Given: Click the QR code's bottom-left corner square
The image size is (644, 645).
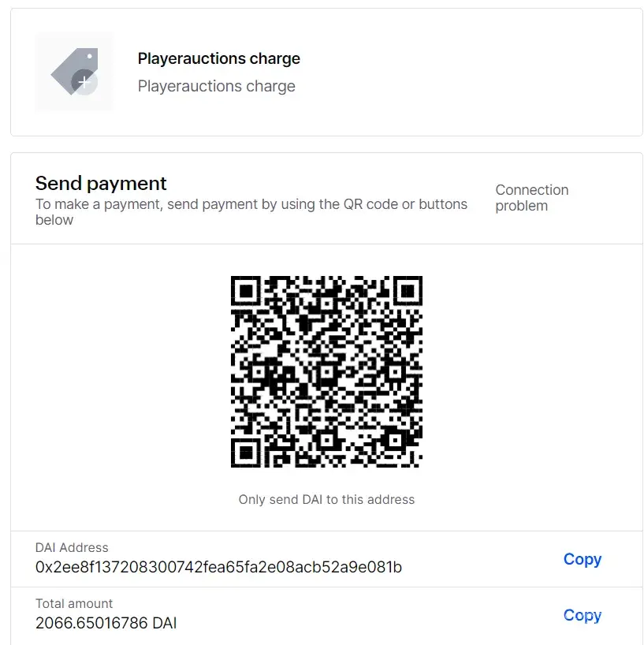Looking at the screenshot, I should pos(247,452).
